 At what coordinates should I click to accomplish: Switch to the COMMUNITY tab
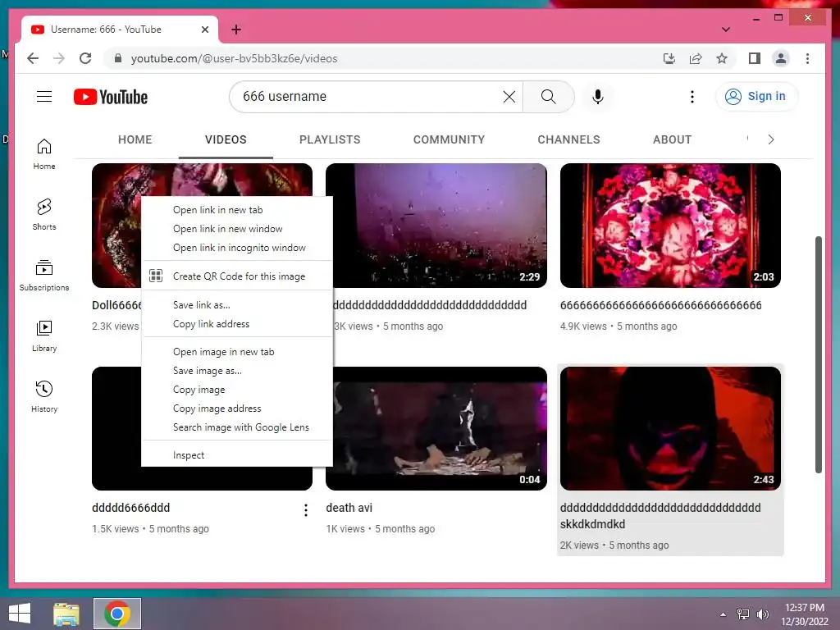[x=449, y=139]
